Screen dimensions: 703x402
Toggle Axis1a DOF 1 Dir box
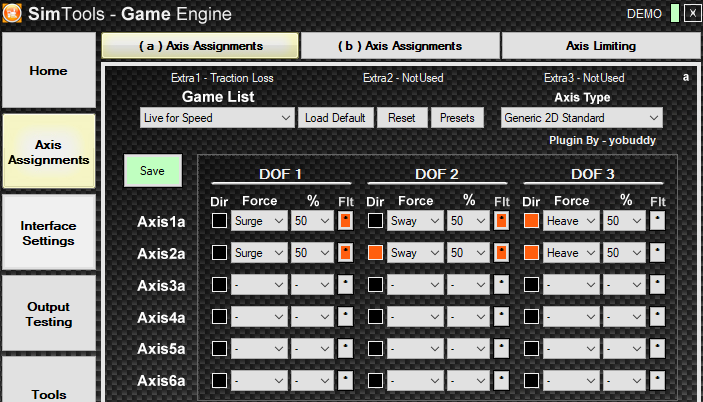click(219, 220)
